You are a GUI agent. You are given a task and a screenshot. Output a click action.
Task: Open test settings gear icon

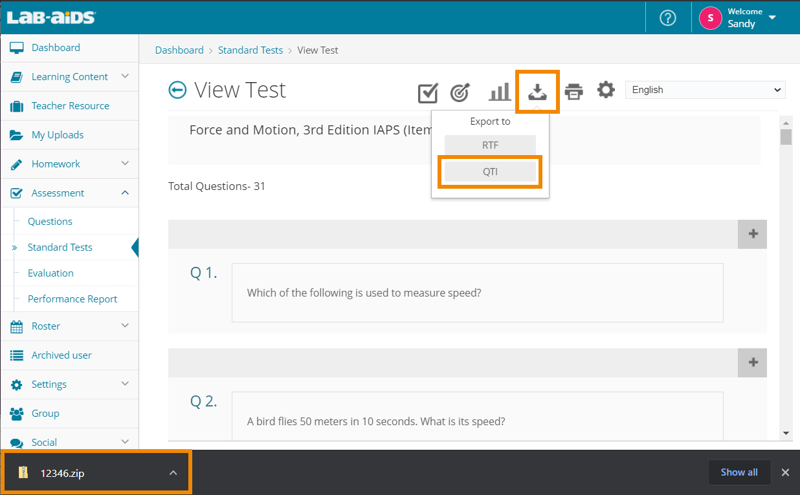(606, 90)
